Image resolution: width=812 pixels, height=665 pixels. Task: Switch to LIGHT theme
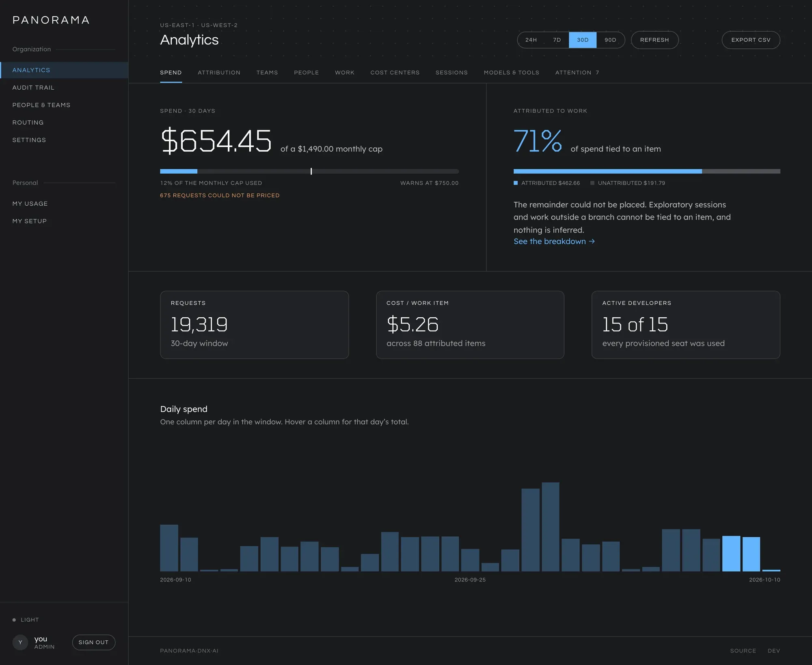(x=26, y=620)
